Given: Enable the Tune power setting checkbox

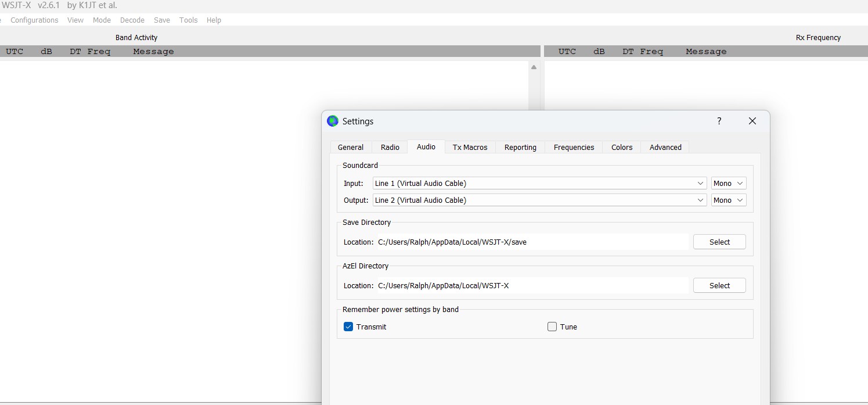Looking at the screenshot, I should (552, 327).
